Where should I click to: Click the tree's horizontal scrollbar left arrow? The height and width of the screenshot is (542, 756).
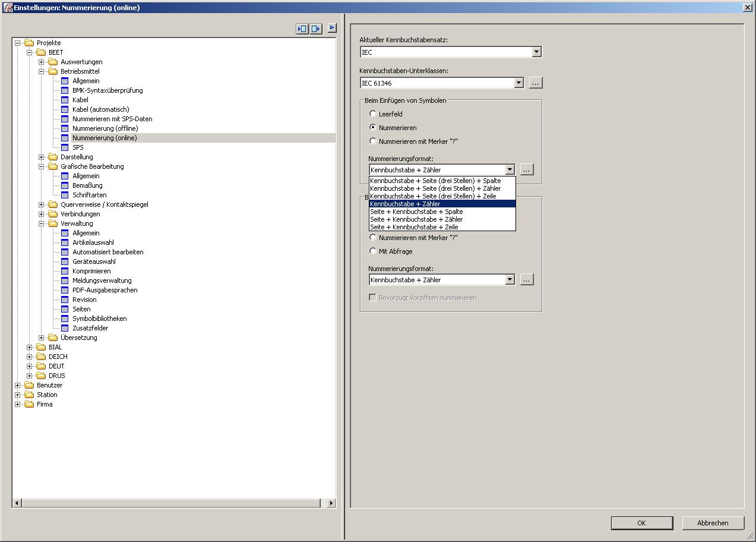pyautogui.click(x=17, y=503)
